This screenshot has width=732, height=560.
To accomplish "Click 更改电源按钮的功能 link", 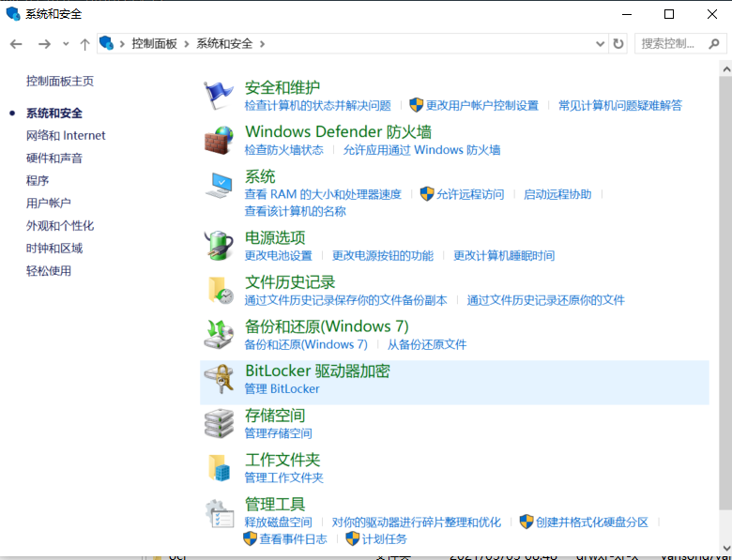I will tap(383, 256).
